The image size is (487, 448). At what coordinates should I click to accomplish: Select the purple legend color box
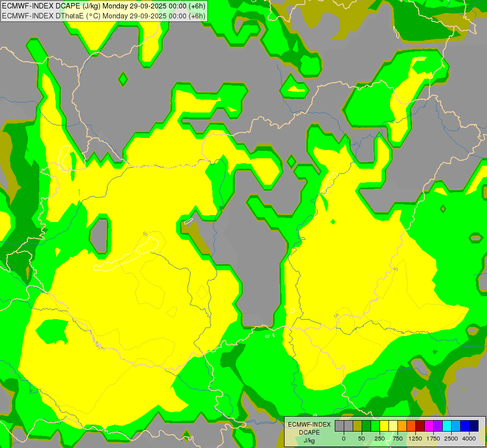438,426
